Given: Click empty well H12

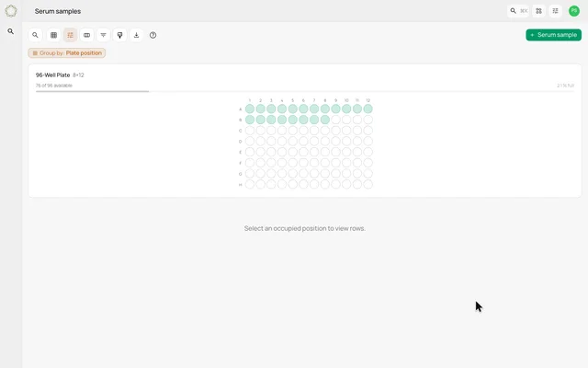Looking at the screenshot, I should (x=367, y=184).
